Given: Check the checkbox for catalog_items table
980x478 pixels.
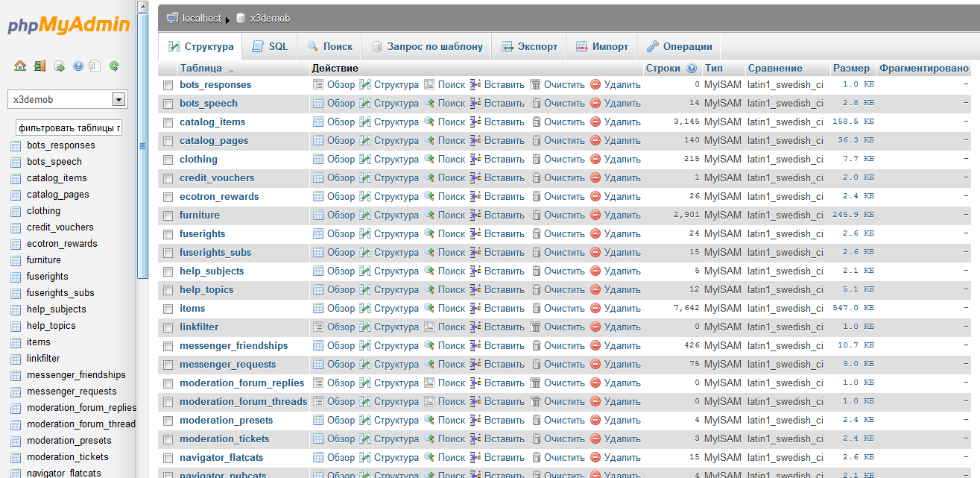Looking at the screenshot, I should coord(167,122).
